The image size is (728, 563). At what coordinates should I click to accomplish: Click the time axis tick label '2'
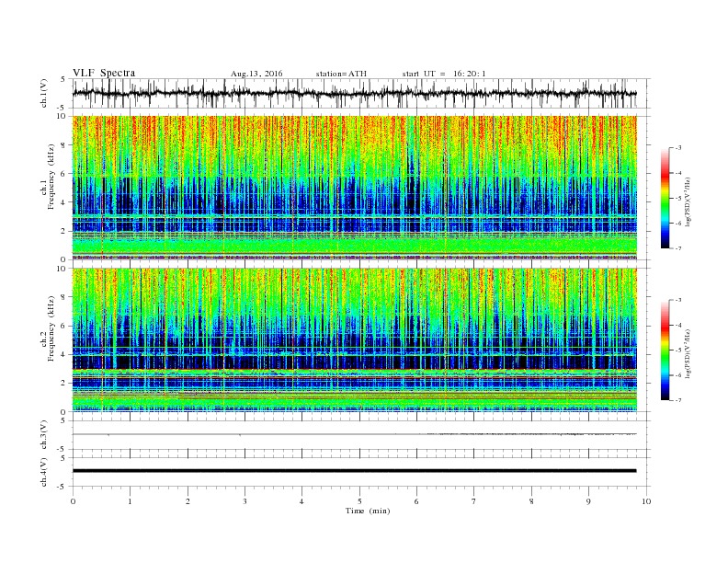click(188, 501)
